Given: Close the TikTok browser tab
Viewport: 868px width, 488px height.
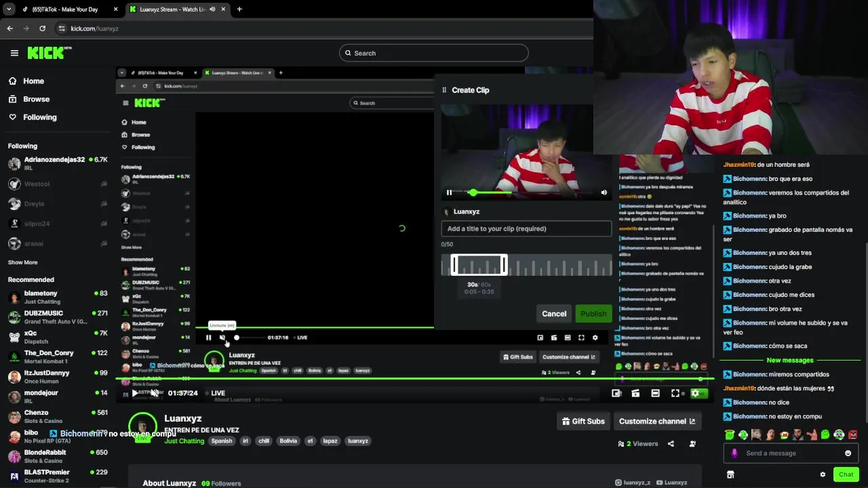Looking at the screenshot, I should [115, 9].
